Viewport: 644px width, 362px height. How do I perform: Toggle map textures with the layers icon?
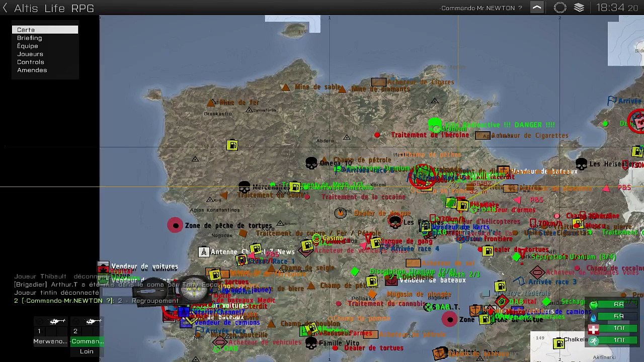tap(579, 8)
